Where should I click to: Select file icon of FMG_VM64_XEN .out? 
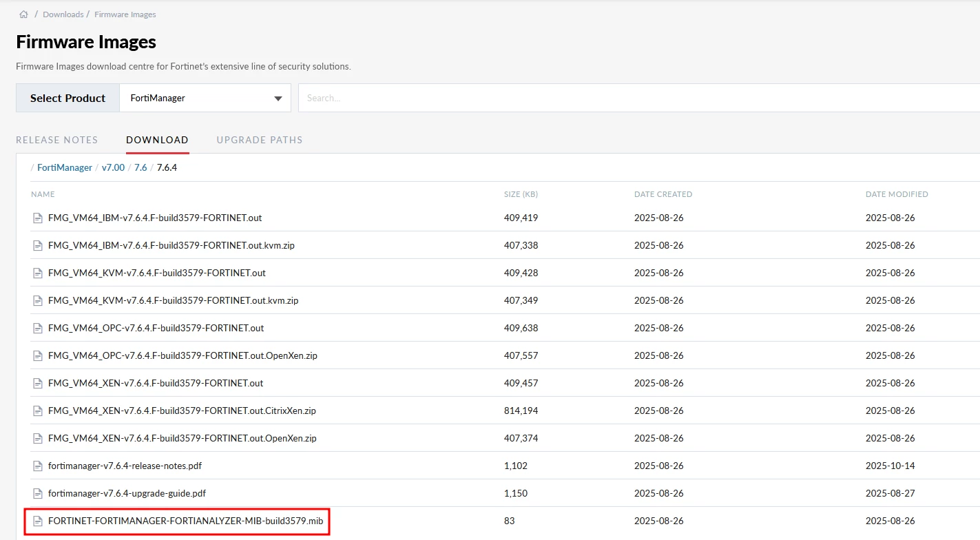click(38, 383)
